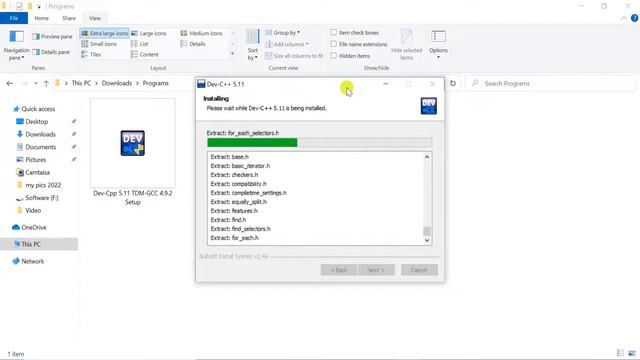Click Dev-C++ logo in installer header
Viewport: 640px width, 360px height.
(429, 106)
